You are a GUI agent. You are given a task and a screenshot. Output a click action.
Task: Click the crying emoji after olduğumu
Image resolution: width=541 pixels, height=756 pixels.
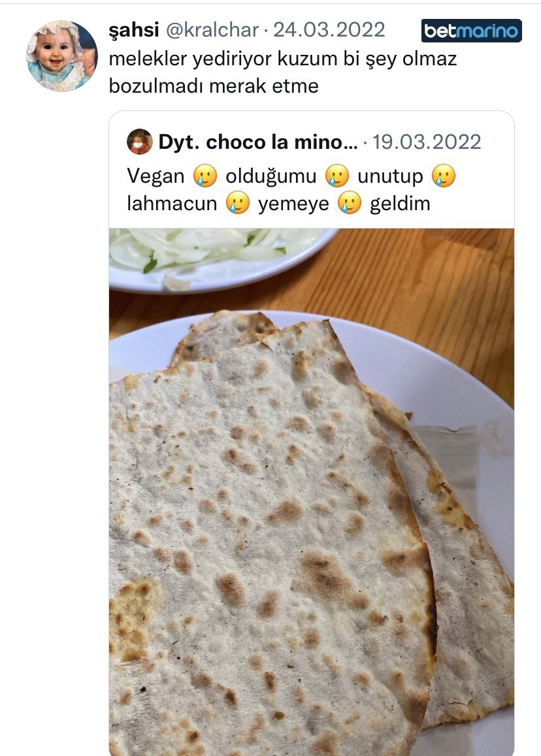[337, 176]
